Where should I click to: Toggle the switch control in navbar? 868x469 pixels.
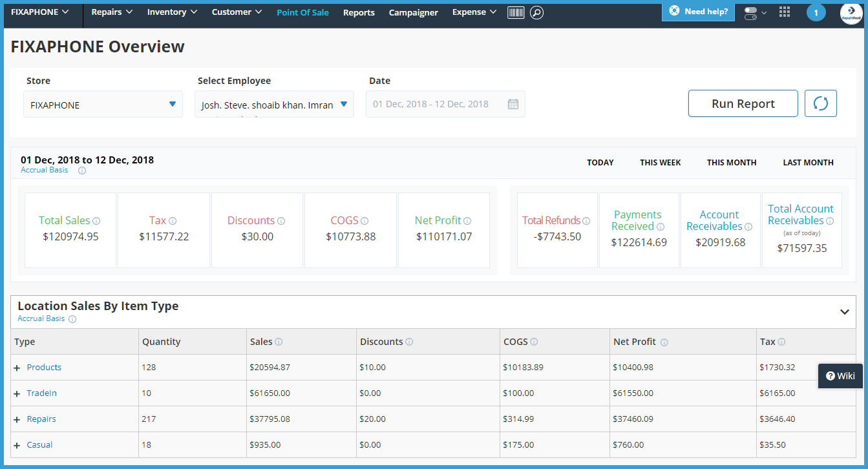tap(750, 13)
